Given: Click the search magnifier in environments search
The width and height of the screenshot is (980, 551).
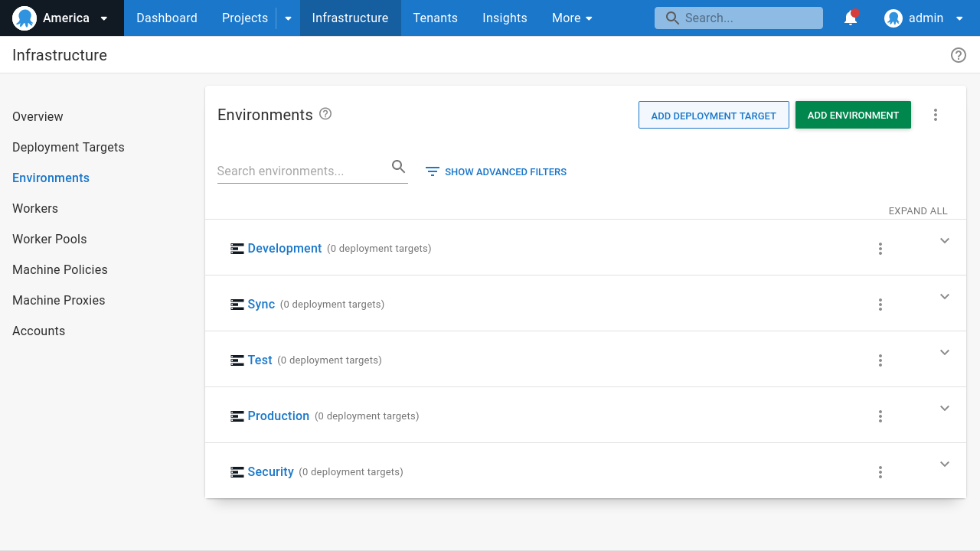Looking at the screenshot, I should pyautogui.click(x=398, y=167).
